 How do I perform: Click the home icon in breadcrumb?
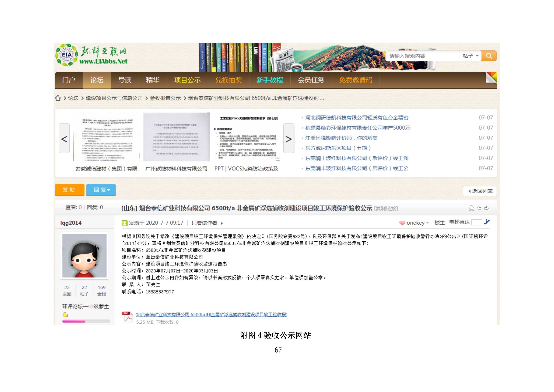[x=58, y=98]
